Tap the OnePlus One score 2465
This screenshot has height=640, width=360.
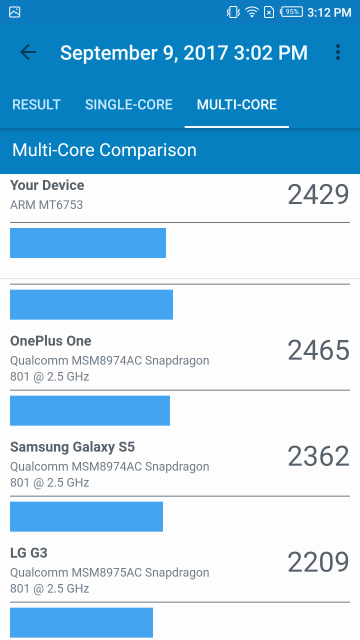318,351
